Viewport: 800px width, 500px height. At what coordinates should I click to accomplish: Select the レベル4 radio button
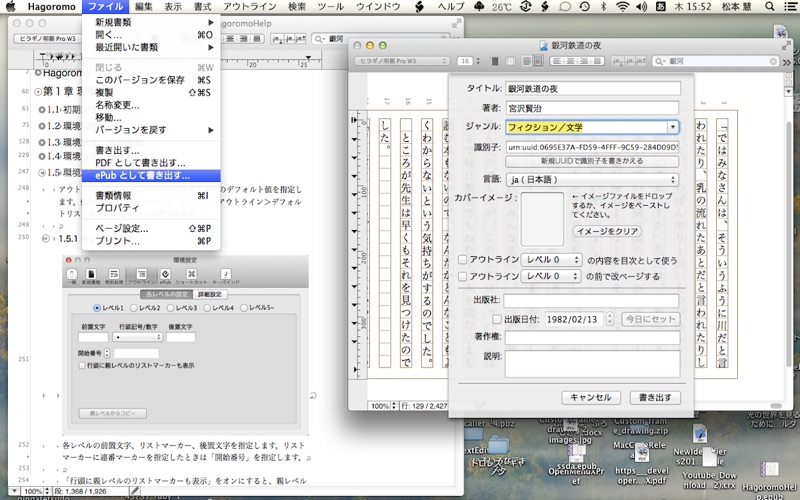click(x=207, y=308)
